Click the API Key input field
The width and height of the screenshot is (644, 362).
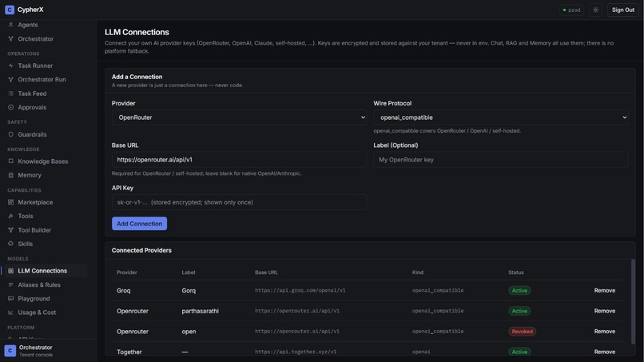click(239, 202)
